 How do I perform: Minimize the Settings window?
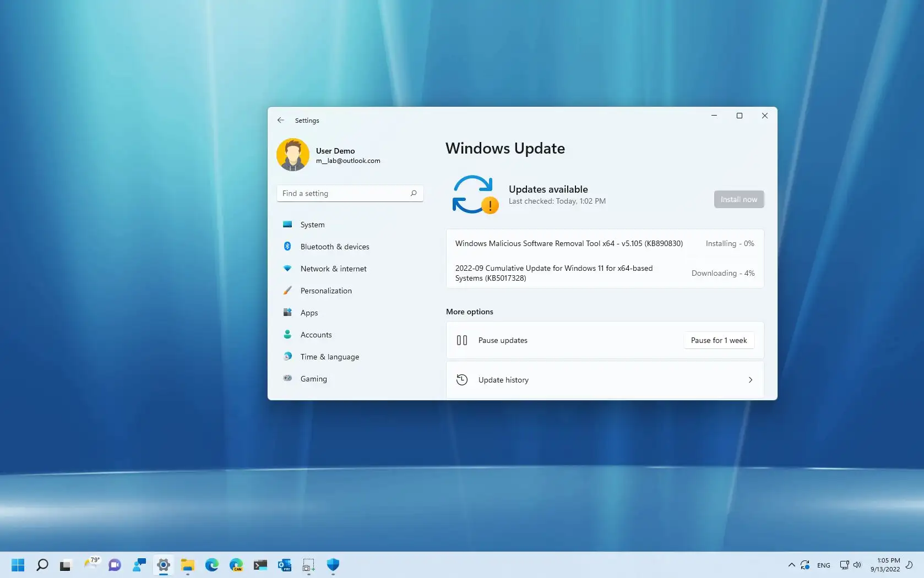(x=714, y=116)
